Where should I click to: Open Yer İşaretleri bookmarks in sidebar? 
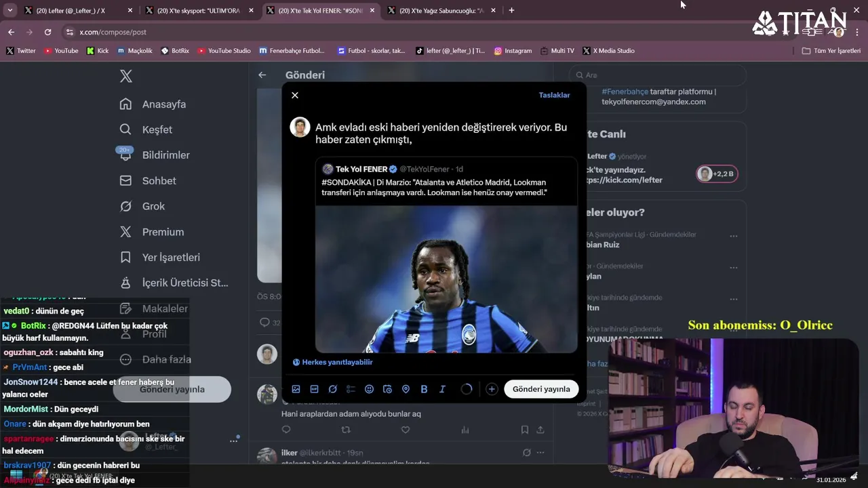(159, 258)
